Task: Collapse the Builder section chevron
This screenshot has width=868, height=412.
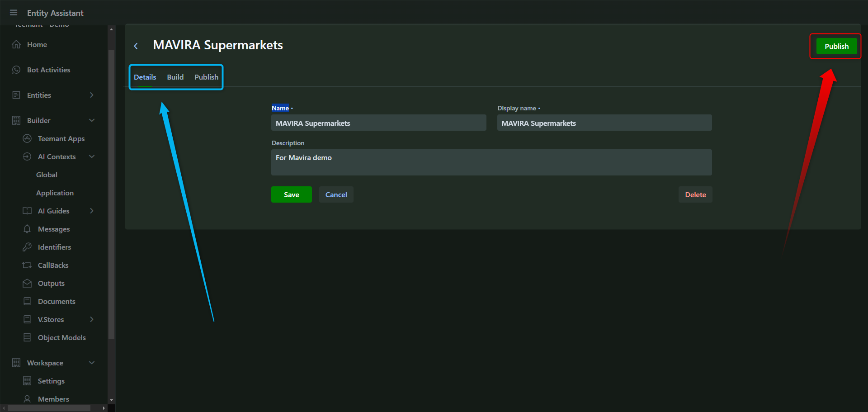Action: pyautogui.click(x=92, y=120)
